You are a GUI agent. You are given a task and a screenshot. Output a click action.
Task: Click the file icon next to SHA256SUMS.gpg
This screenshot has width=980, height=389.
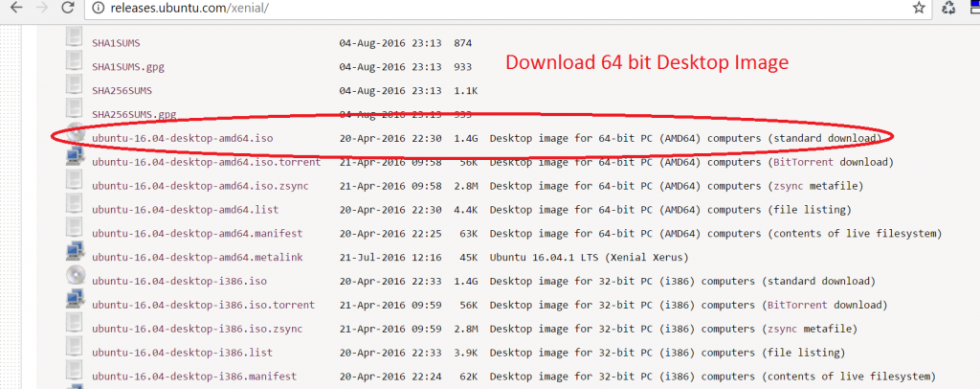(74, 108)
